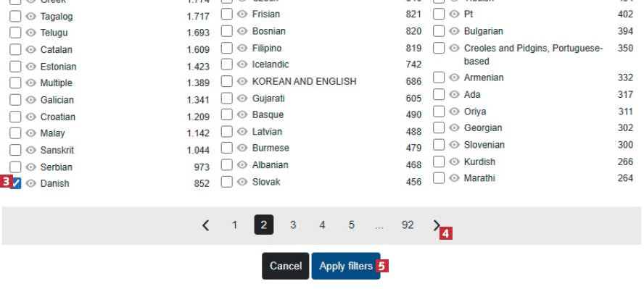This screenshot has width=644, height=289.
Task: Click the eye icon beside Kurdish
Action: pos(454,162)
